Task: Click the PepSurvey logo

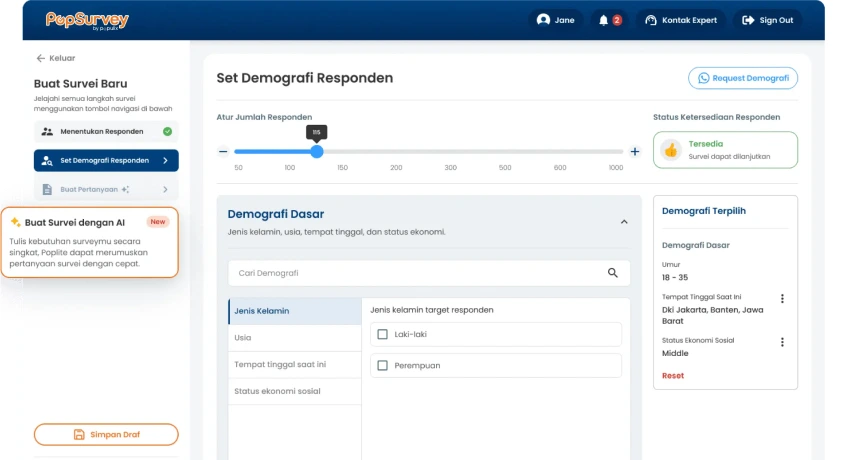Action: [x=87, y=20]
